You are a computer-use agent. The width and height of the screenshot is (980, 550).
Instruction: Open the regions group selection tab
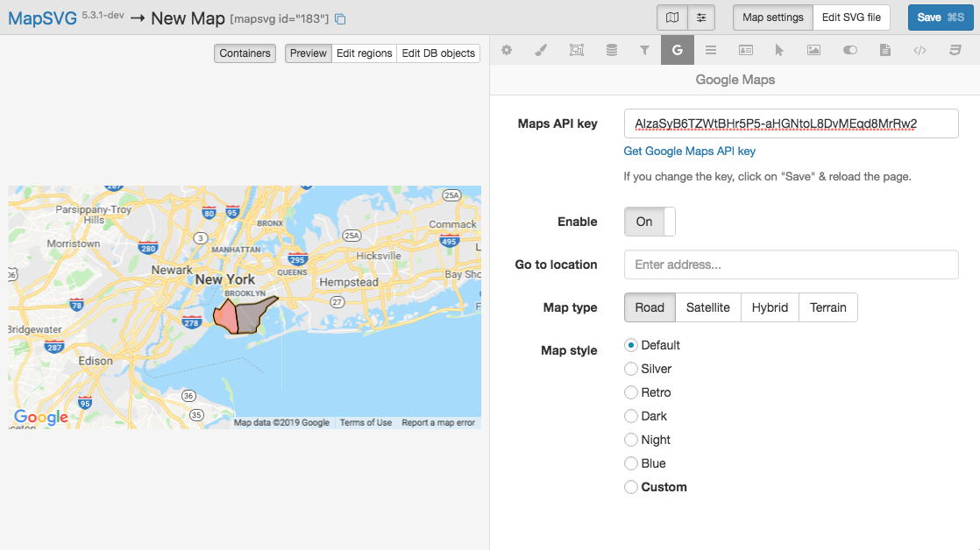pos(576,50)
